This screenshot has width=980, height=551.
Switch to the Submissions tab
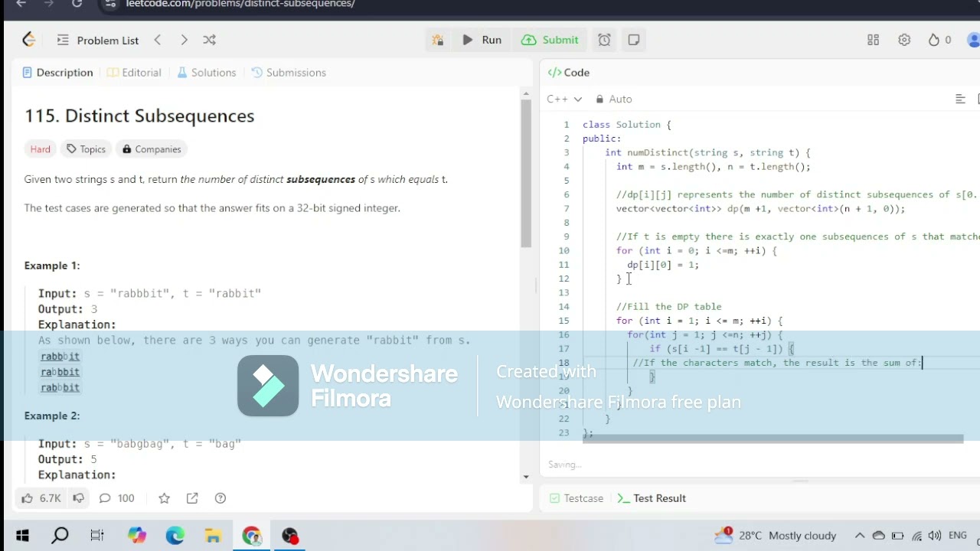[289, 73]
